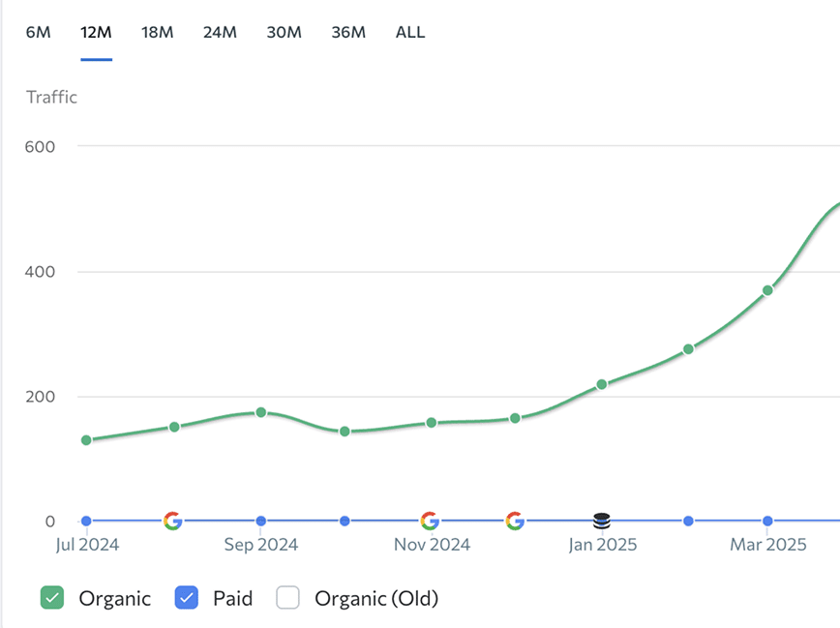Click Google update icon near Dec 2024

coord(515,521)
